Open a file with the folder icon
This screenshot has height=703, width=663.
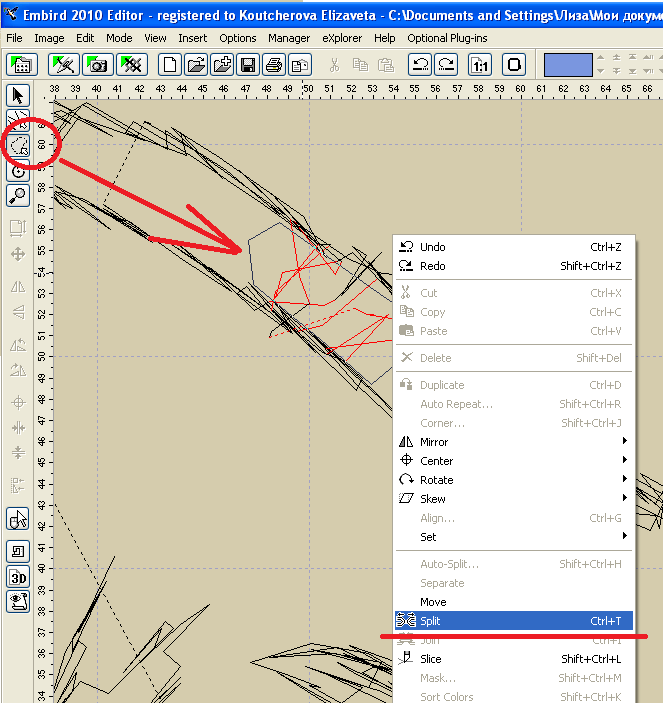[x=197, y=65]
